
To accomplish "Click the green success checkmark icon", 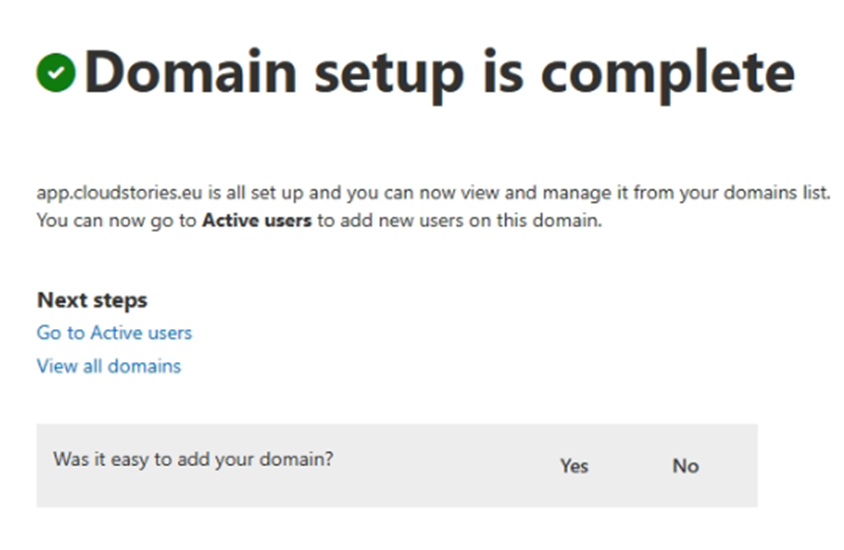I will 56,72.
